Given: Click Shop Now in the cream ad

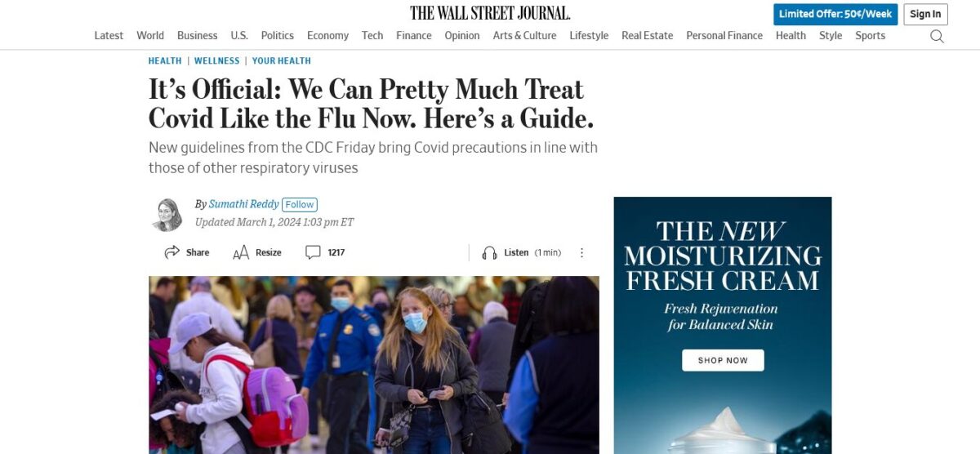Looking at the screenshot, I should (x=723, y=360).
